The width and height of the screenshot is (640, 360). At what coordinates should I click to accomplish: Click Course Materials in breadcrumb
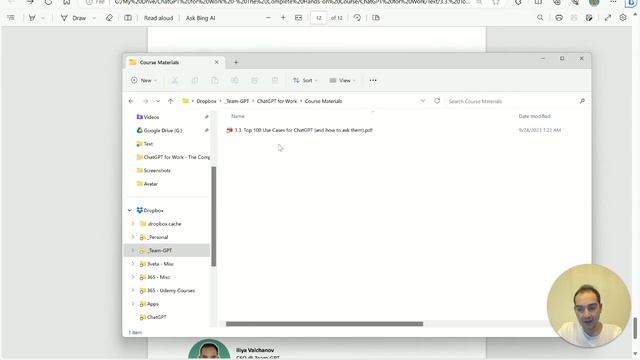tap(323, 101)
